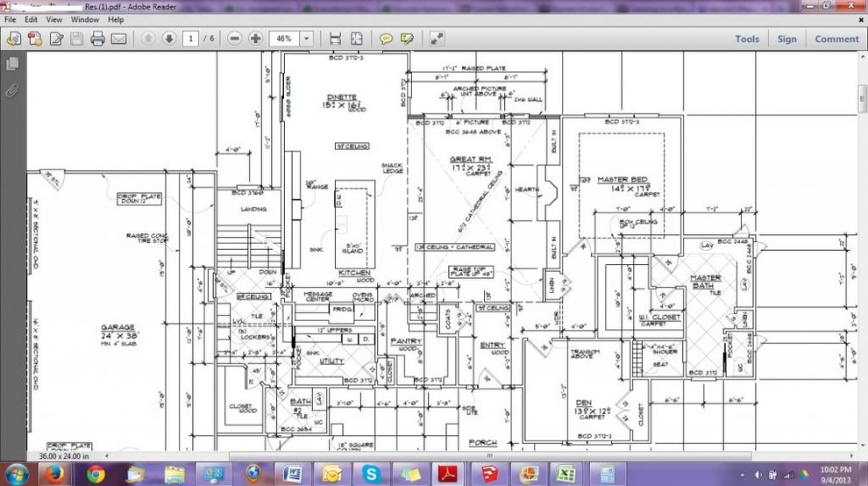Click the page number input field
The width and height of the screenshot is (868, 486).
[x=190, y=39]
